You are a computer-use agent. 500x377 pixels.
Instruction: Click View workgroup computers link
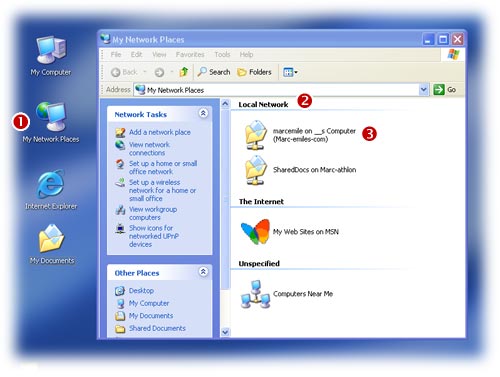point(153,213)
